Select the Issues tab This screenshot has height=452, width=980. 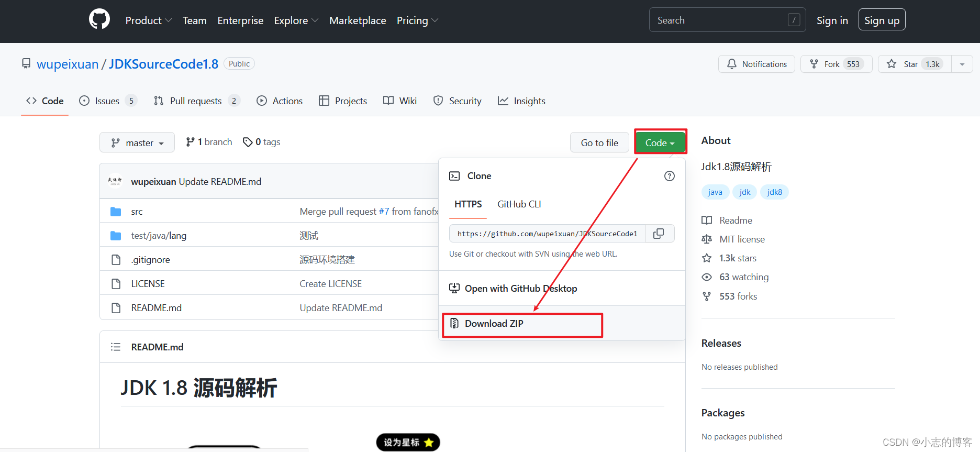107,101
